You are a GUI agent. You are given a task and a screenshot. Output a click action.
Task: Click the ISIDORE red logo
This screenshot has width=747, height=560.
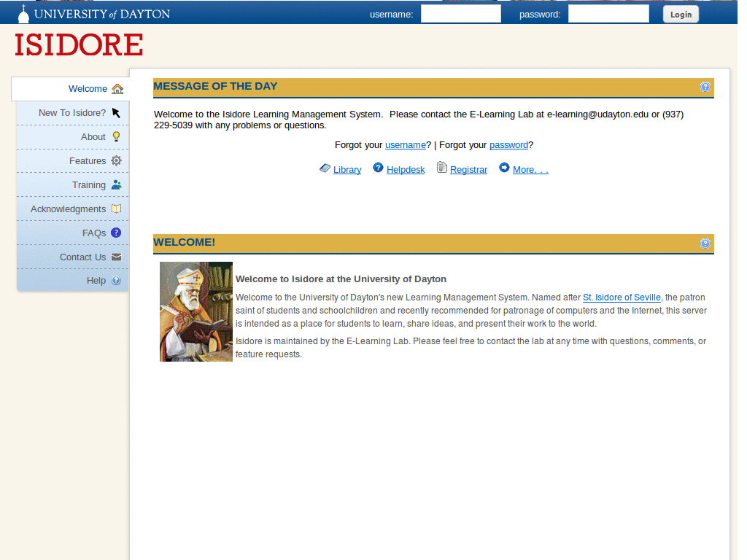pos(79,44)
